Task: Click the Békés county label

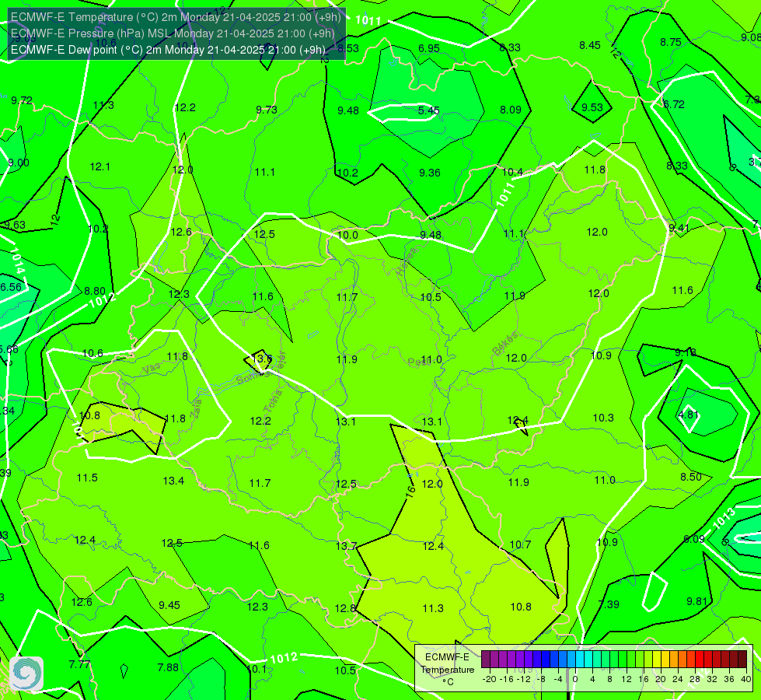Action: click(x=505, y=344)
